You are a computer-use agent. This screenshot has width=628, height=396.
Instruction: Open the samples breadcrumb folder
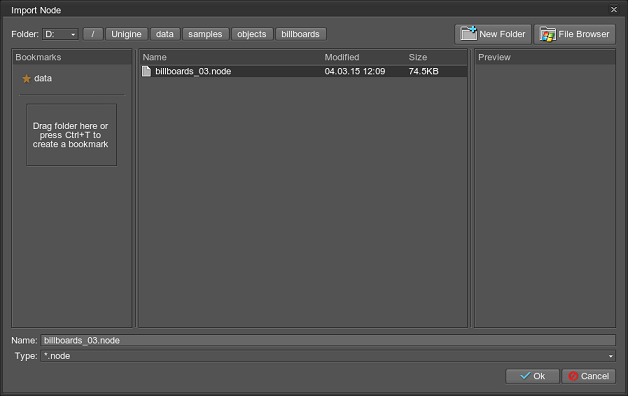click(205, 34)
